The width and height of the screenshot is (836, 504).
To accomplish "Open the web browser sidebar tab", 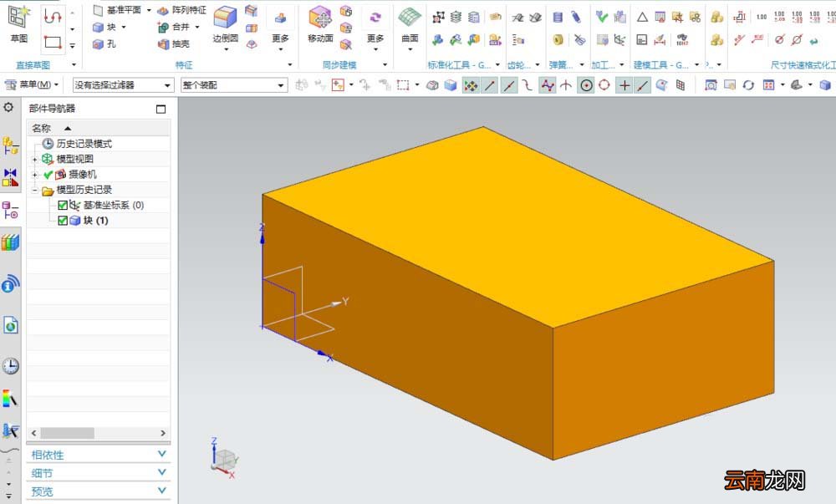I will click(x=11, y=325).
